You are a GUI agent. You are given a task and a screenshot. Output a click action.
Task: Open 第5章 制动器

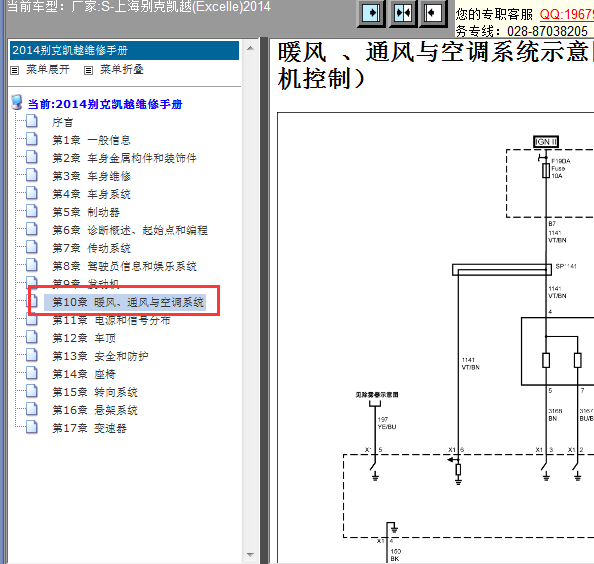pos(86,212)
